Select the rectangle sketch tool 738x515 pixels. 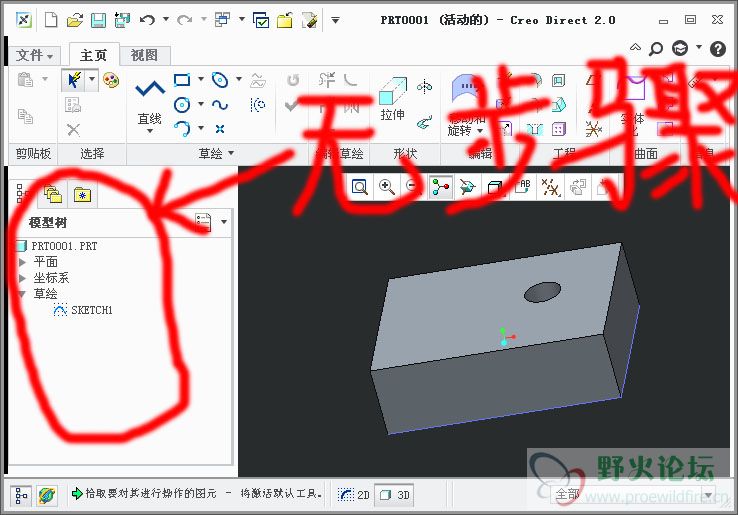(x=182, y=80)
